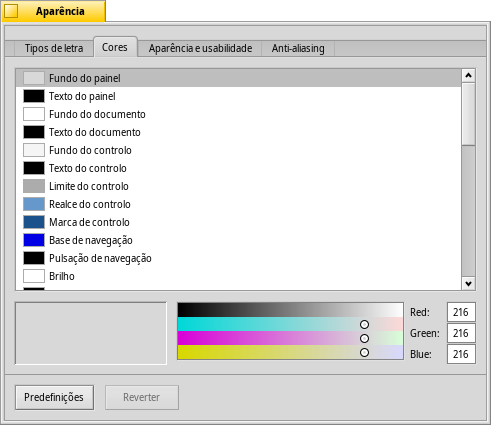This screenshot has height=425, width=491.
Task: Click the Pulsação de navegação swatch
Action: (34, 258)
